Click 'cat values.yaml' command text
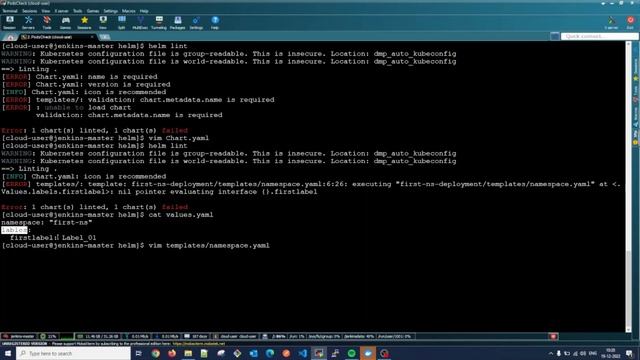This screenshot has height=360, width=640. pyautogui.click(x=181, y=215)
